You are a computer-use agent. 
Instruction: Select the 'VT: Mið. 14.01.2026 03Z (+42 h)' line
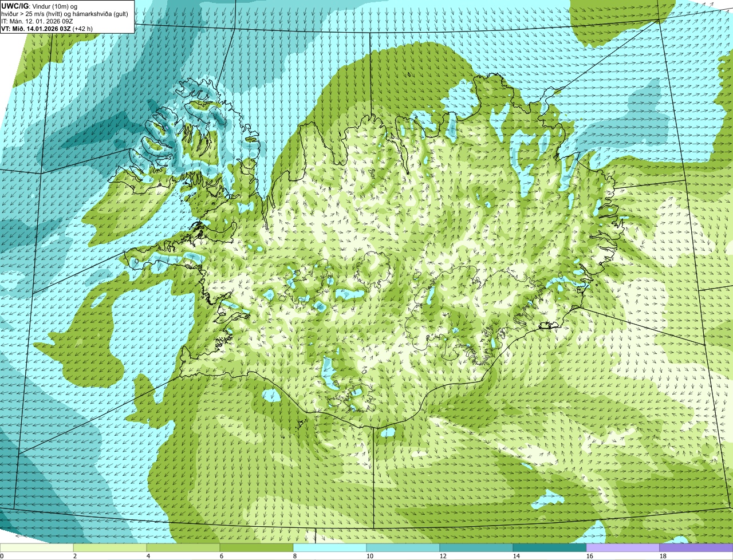click(x=48, y=28)
